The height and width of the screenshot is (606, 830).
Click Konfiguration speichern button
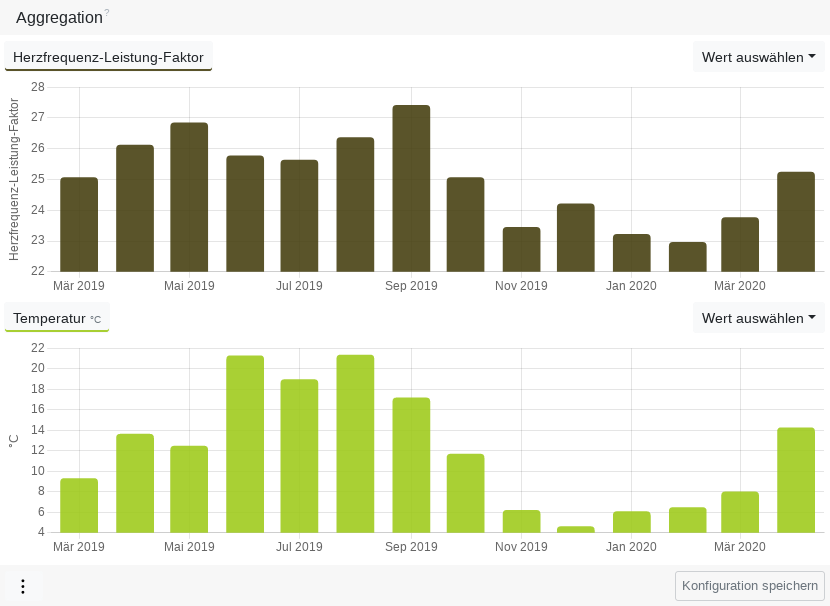click(x=750, y=586)
